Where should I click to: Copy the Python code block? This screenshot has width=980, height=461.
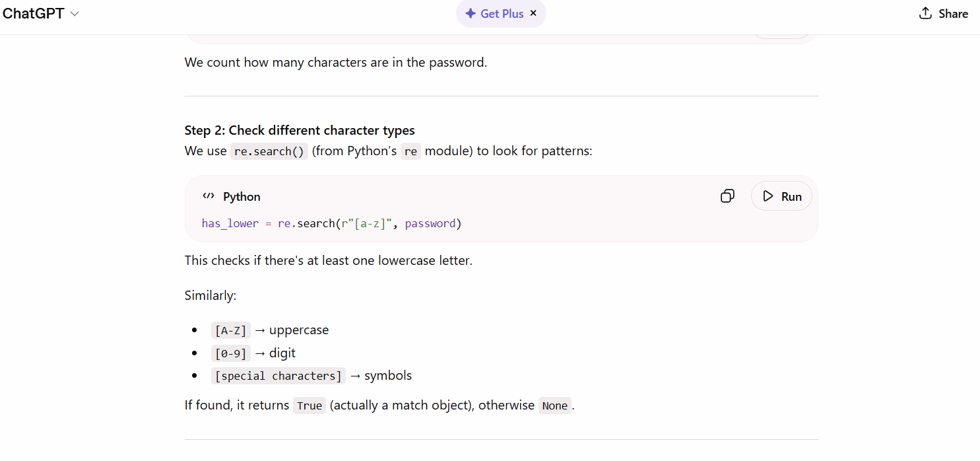727,196
